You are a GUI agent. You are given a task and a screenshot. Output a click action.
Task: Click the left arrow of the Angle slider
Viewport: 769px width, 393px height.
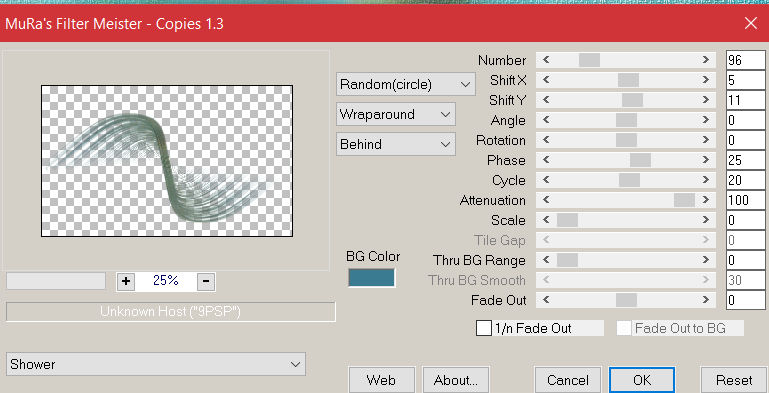[546, 120]
